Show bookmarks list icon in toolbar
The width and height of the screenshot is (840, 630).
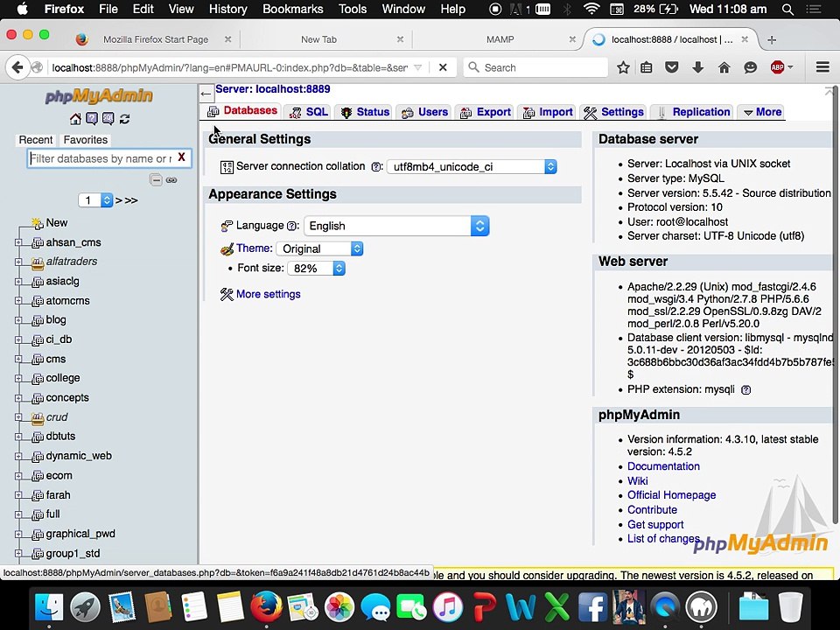coord(647,67)
